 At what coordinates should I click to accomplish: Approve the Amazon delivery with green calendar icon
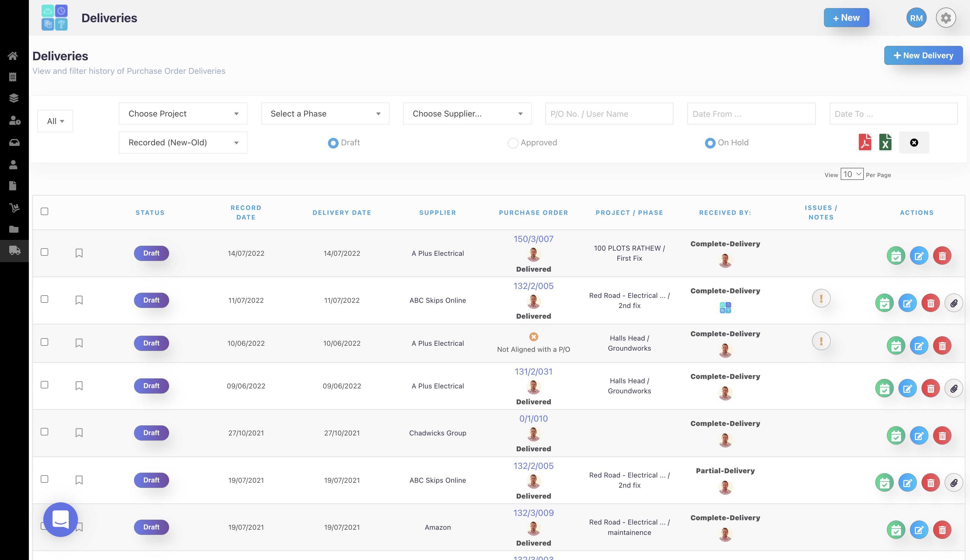[896, 530]
